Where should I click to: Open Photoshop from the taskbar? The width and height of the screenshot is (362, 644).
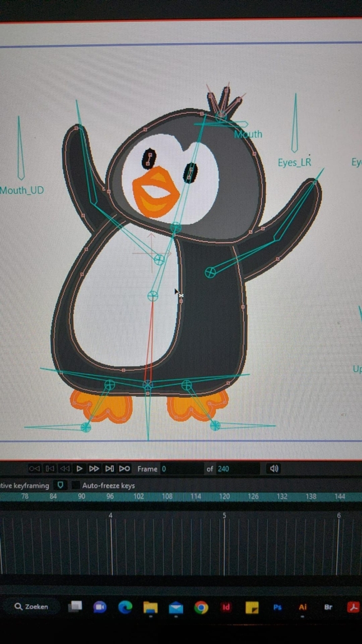pyautogui.click(x=278, y=607)
